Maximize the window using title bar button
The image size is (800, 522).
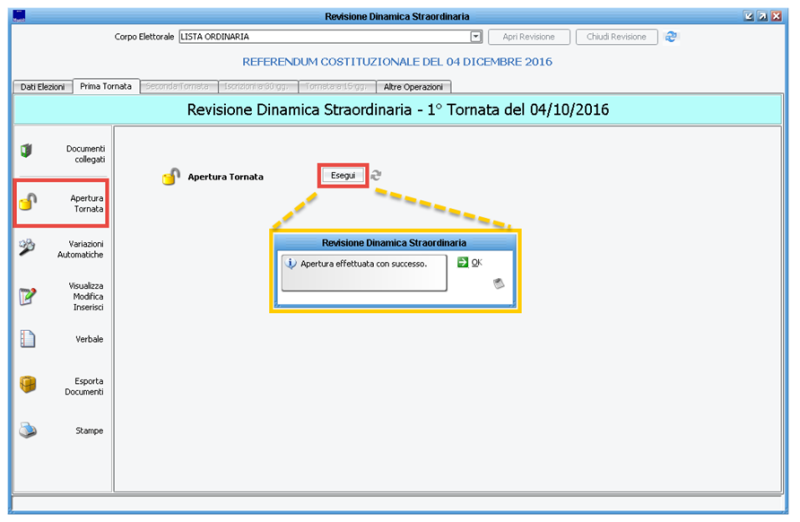tap(762, 16)
